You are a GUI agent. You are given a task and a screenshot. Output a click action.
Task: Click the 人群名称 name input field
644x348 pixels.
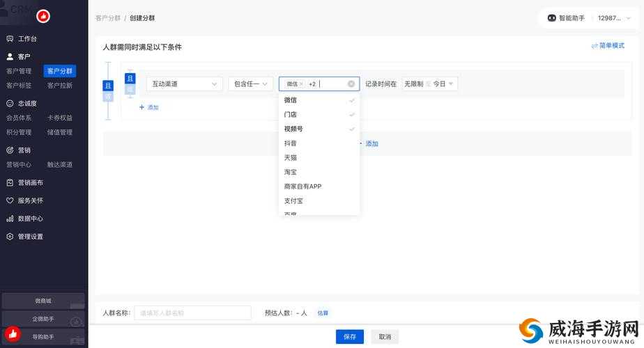[x=192, y=313]
